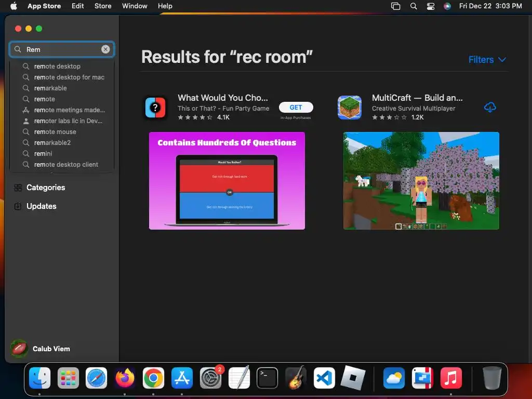Launch Visual Studio Code from Dock

click(324, 378)
